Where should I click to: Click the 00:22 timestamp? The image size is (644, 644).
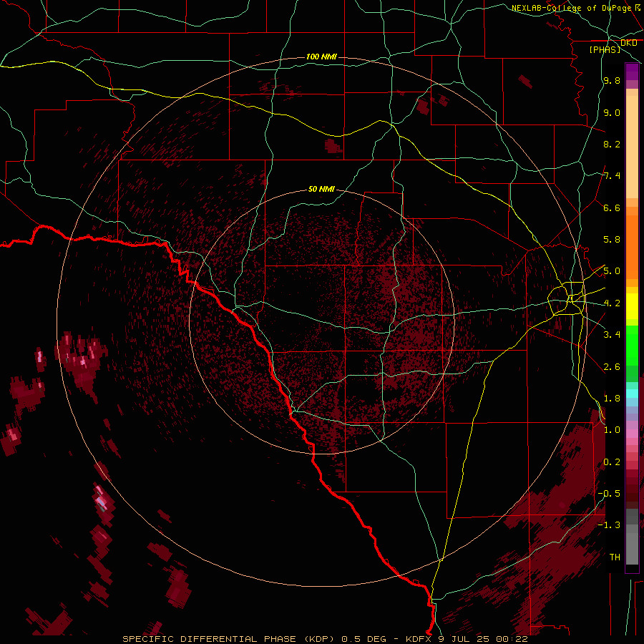pos(512,639)
